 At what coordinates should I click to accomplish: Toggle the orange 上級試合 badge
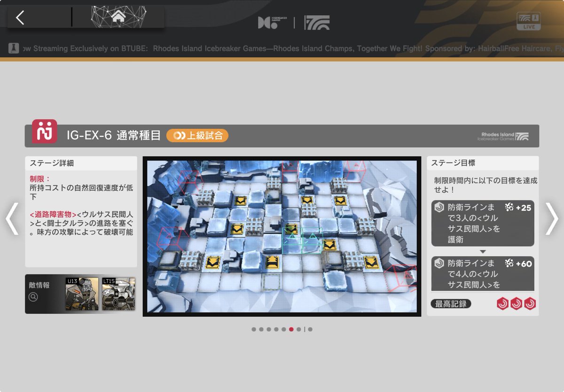tap(197, 136)
